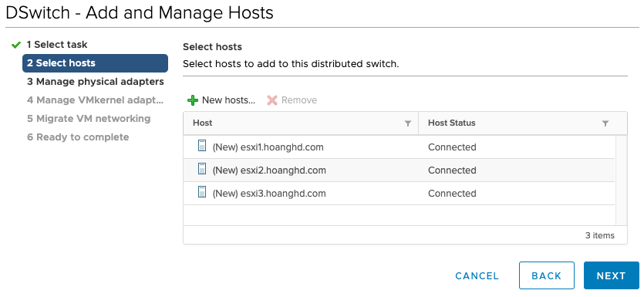Click Connected status of esxi1.hoanghd.com

(x=452, y=147)
